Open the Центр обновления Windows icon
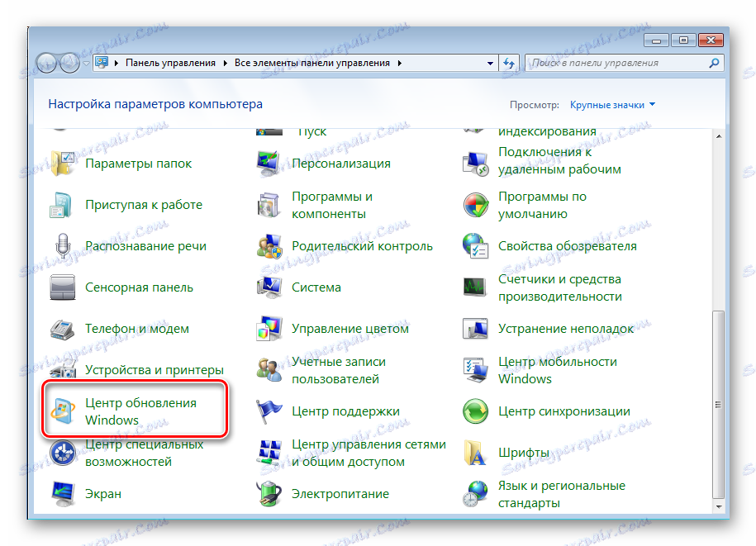Viewport: 756px width, 546px height. pyautogui.click(x=63, y=411)
